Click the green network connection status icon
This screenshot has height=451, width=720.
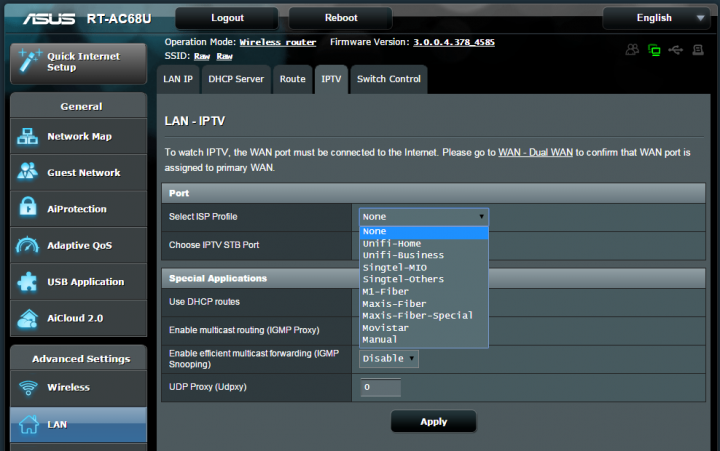pyautogui.click(x=654, y=50)
